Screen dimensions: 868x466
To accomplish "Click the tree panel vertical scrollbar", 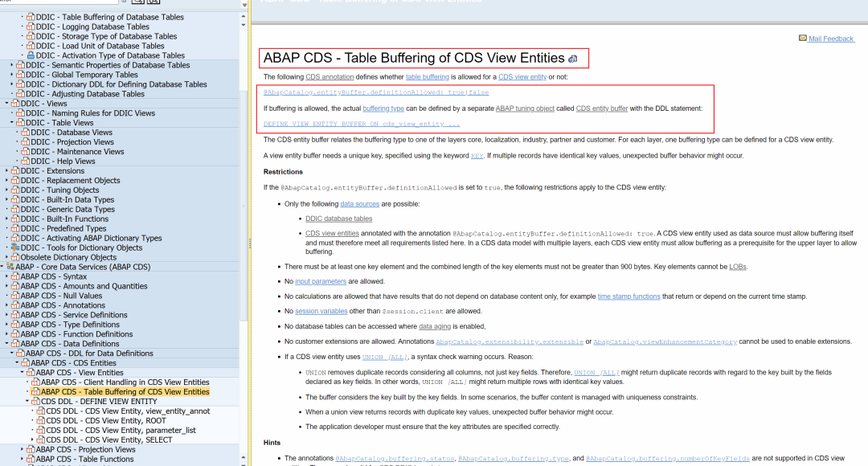I will [x=243, y=205].
